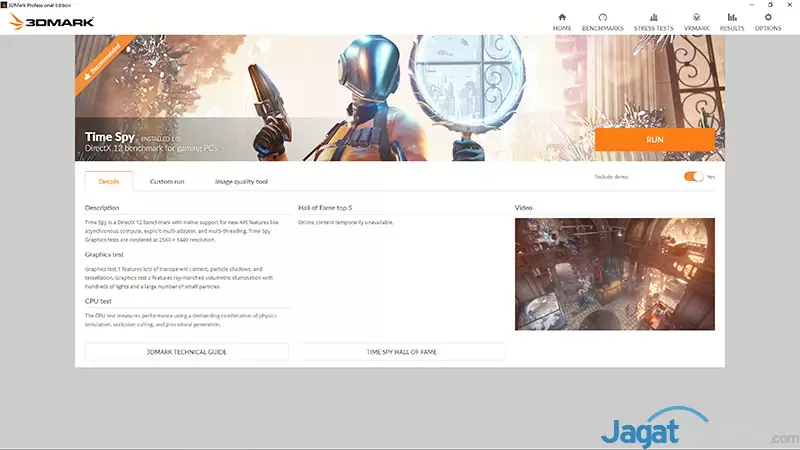Play the Time Spy video thumbnail
Image resolution: width=800 pixels, height=450 pixels.
pos(615,274)
